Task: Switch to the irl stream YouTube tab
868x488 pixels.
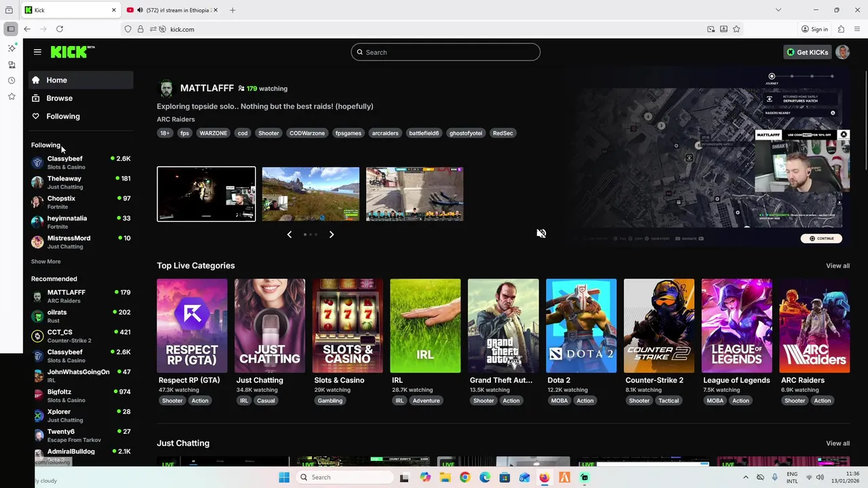Action: coord(173,10)
